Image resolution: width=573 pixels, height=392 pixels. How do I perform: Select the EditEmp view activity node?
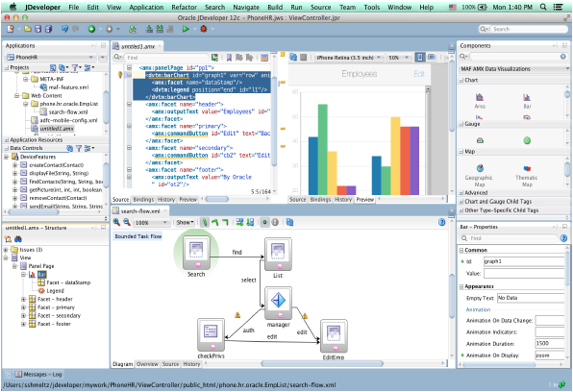click(334, 336)
